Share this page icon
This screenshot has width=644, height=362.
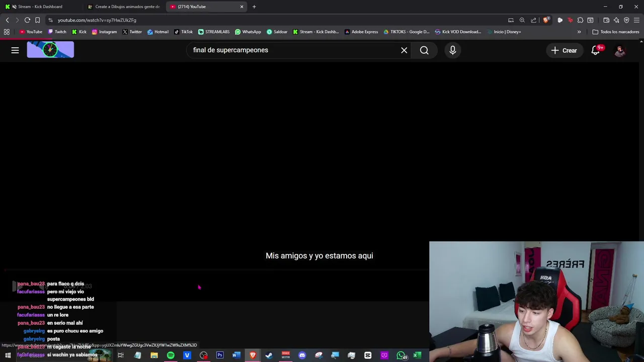[x=534, y=20]
